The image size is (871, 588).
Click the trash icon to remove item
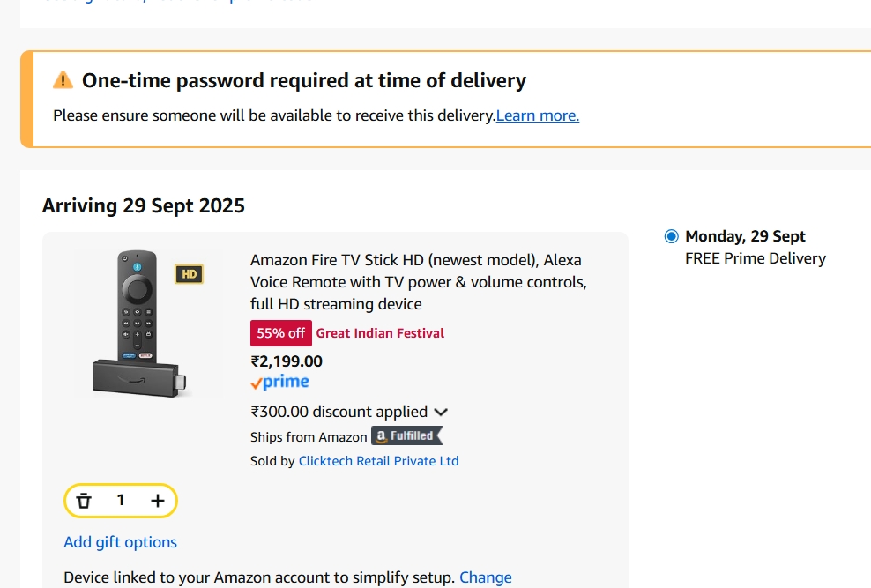[x=85, y=499]
